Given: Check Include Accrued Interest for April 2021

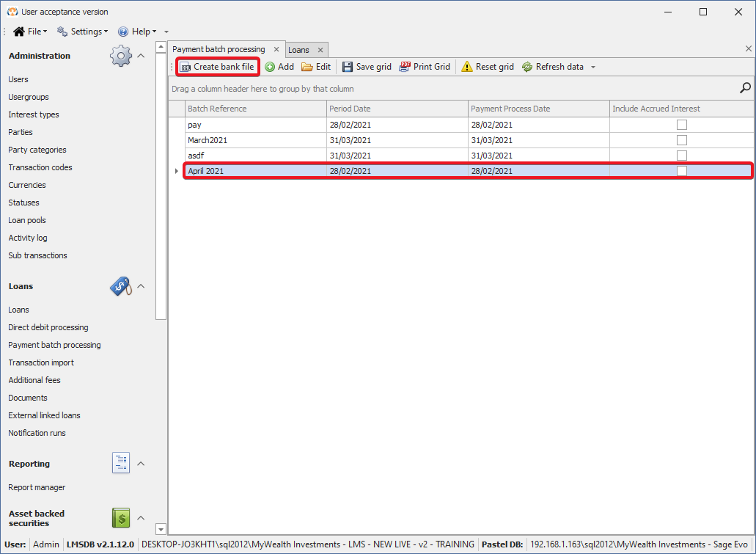Looking at the screenshot, I should point(681,171).
